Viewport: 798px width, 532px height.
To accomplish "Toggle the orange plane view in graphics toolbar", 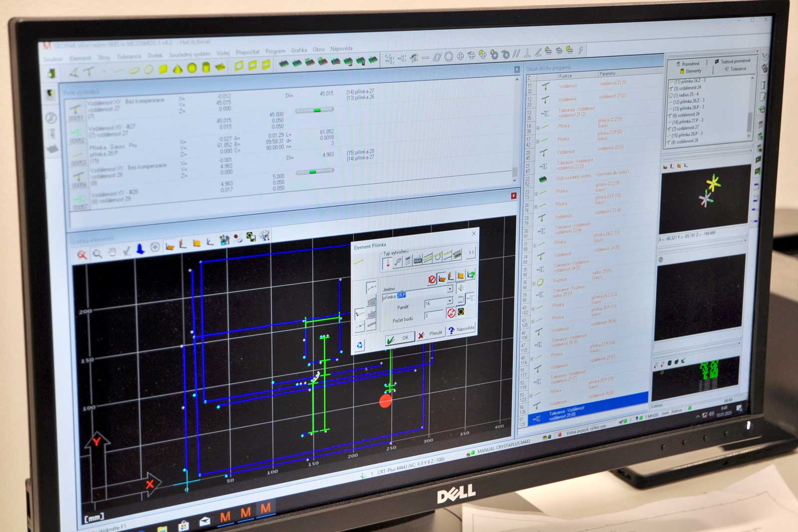I will (x=170, y=246).
